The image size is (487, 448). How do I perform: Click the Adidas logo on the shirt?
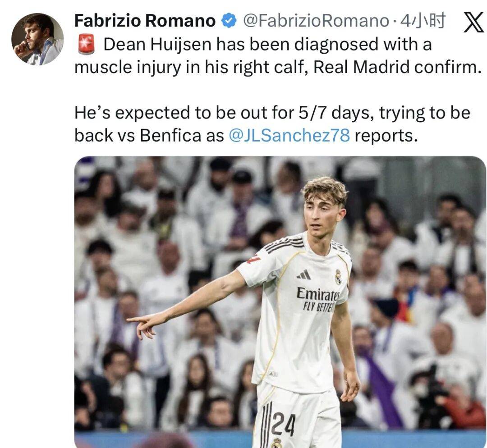coord(304,275)
